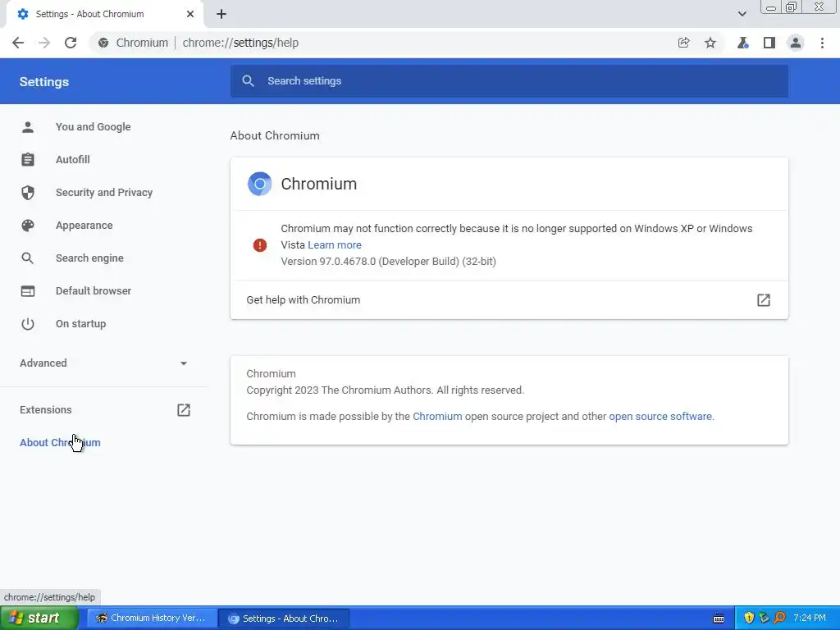Click the version text 97.0.4678.0
Screen dimensions: 840x630
388,262
